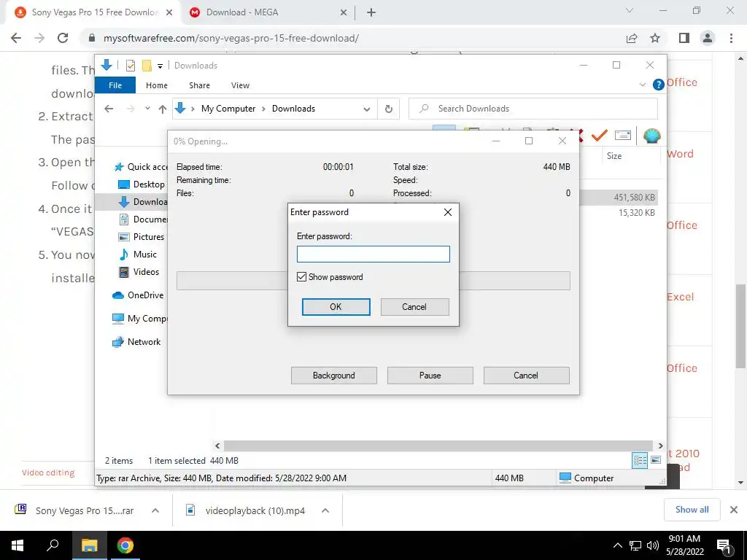Close the Enter password dialog
747x560 pixels.
[448, 212]
